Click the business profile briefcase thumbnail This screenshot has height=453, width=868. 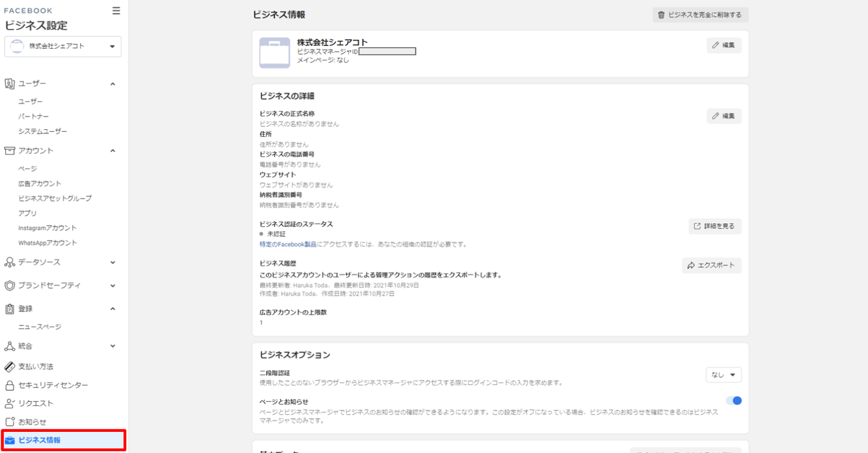tap(274, 53)
